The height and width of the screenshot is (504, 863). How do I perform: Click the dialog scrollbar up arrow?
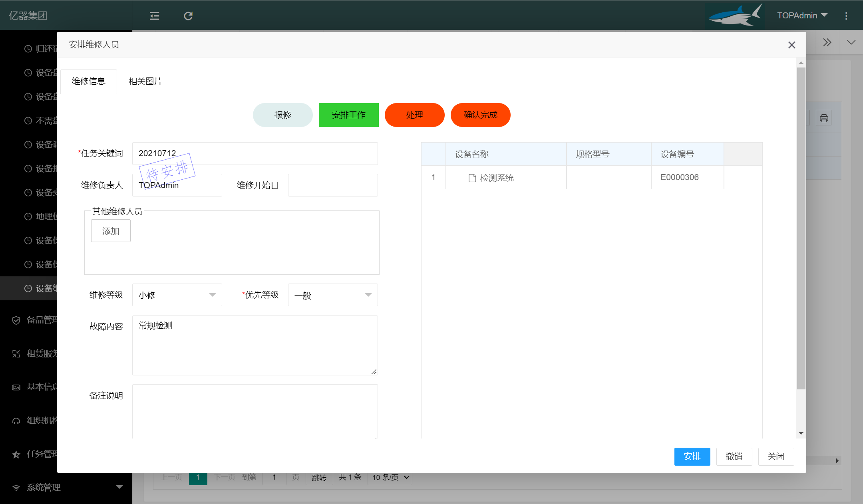click(x=801, y=63)
